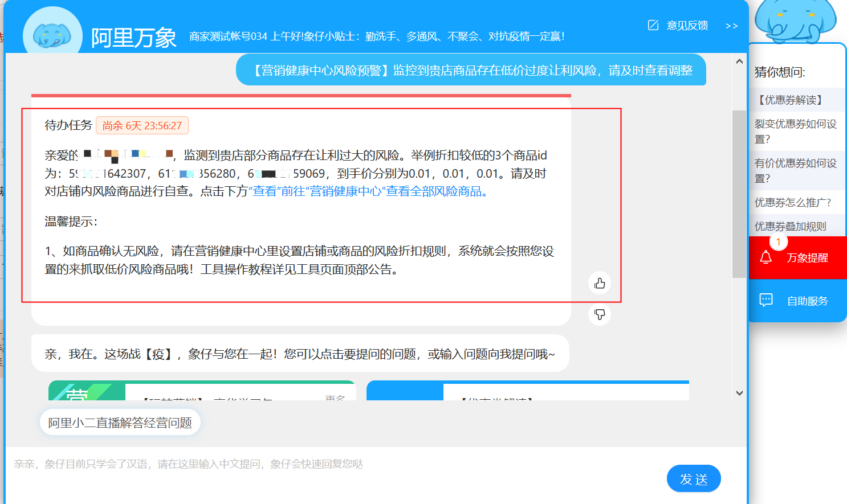Image resolution: width=847 pixels, height=504 pixels.
Task: Click 阿里小二直播解答经营问题 chip
Action: pyautogui.click(x=120, y=423)
